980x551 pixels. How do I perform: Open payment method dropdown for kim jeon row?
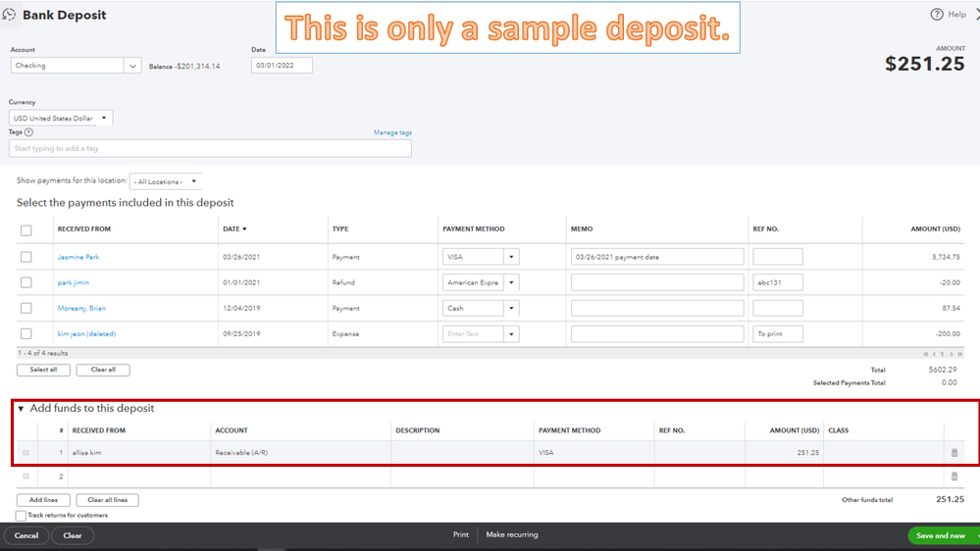click(x=511, y=333)
